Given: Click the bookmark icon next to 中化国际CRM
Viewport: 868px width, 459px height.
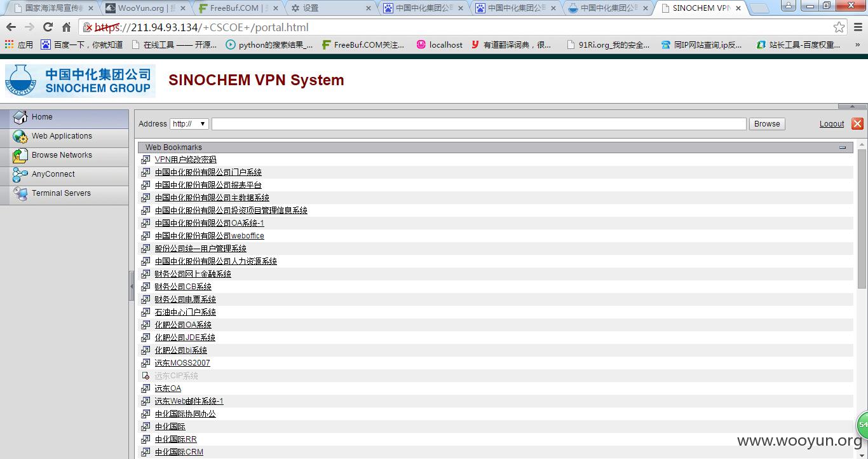Looking at the screenshot, I should click(x=146, y=452).
